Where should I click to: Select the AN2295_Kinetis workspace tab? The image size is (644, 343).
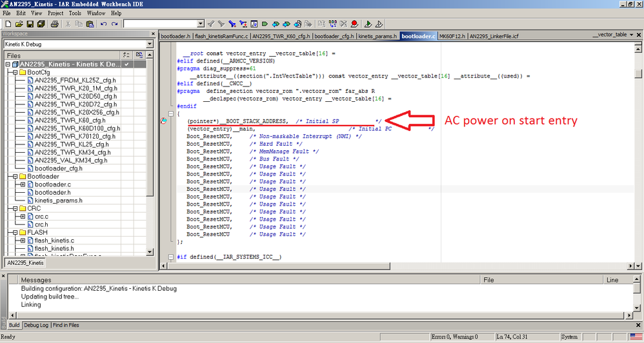(25, 263)
